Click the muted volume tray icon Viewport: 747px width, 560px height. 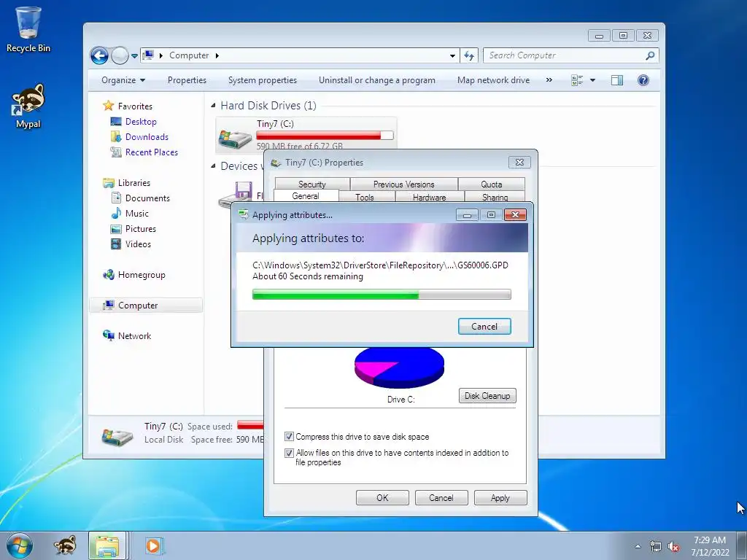[673, 547]
